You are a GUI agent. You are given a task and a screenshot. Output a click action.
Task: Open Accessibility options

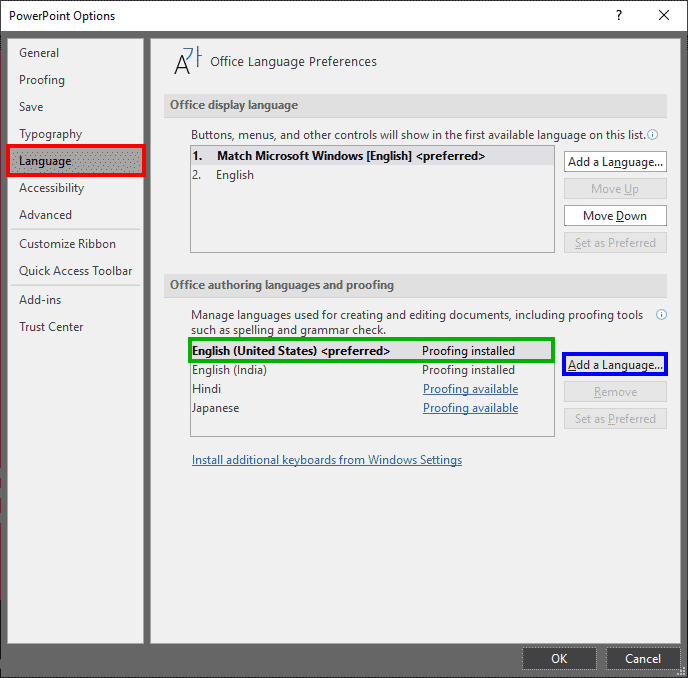point(75,188)
